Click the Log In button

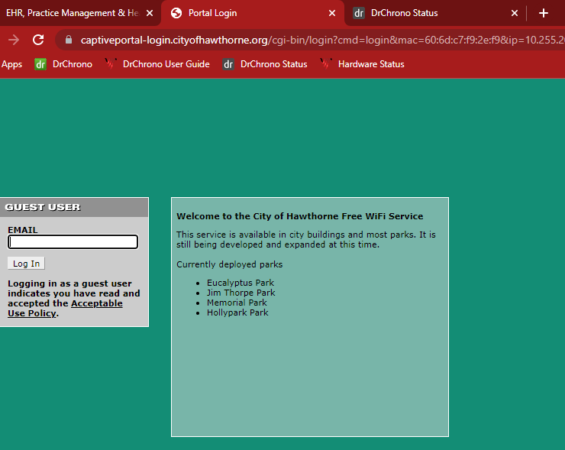26,263
